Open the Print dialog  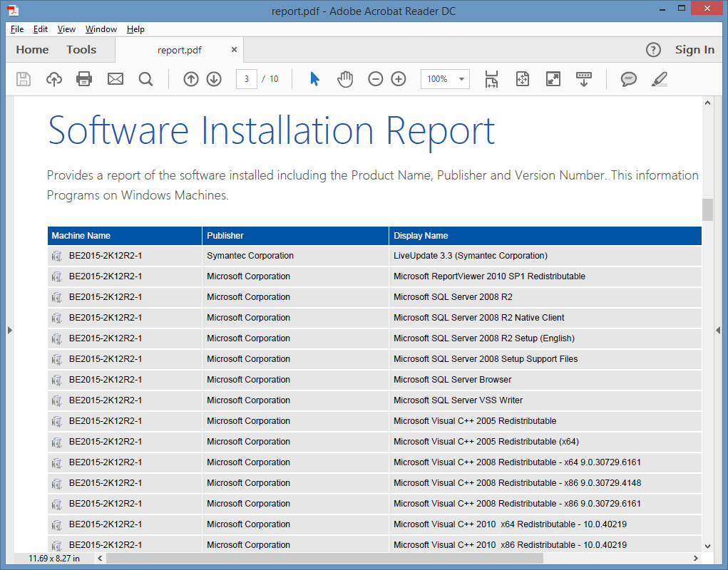[x=84, y=79]
